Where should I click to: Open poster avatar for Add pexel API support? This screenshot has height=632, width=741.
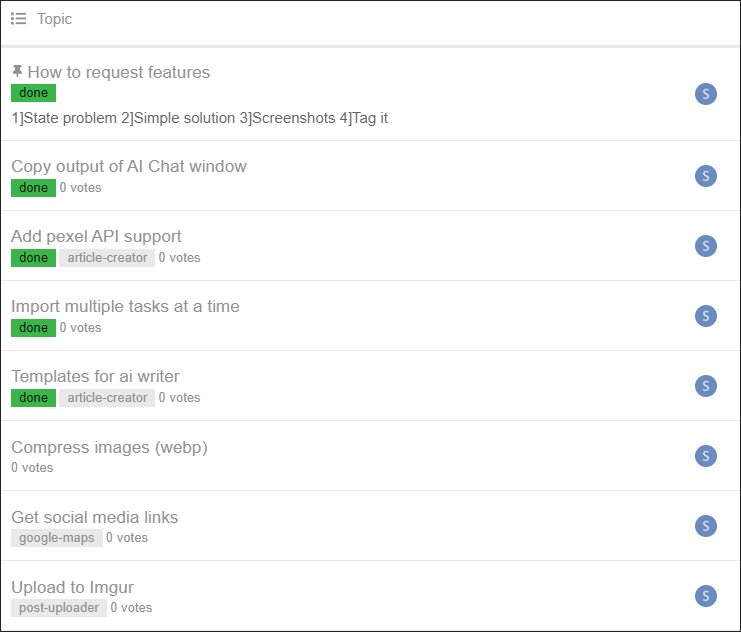706,246
